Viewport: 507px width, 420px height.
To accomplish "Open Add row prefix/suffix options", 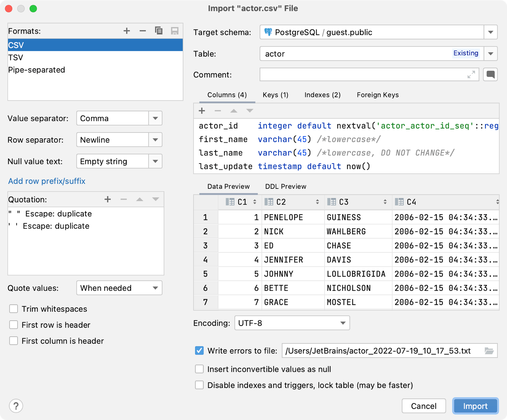I will pyautogui.click(x=47, y=181).
